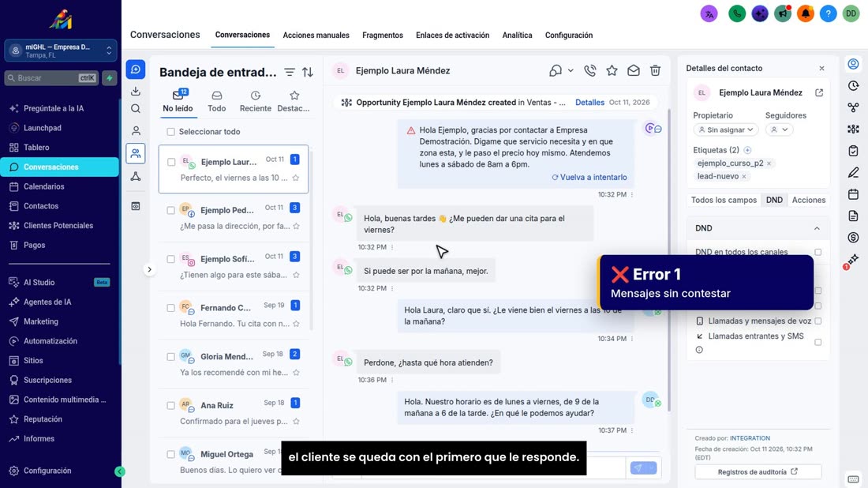Open external link beside contact name Ejemplo Laura Méndez
Viewport: 868px width, 488px height.
click(x=819, y=92)
